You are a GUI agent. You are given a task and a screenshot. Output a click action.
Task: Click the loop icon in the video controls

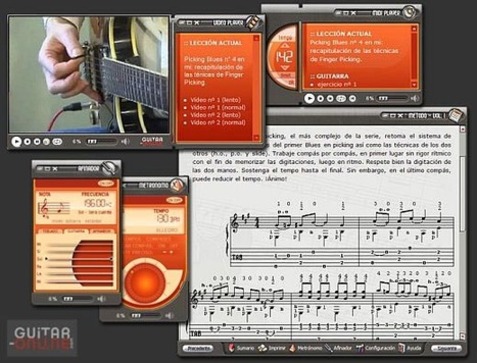57,142
